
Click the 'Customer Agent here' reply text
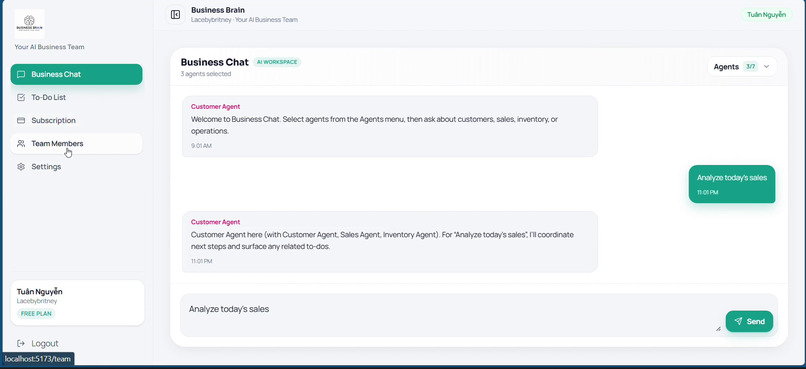(x=382, y=241)
